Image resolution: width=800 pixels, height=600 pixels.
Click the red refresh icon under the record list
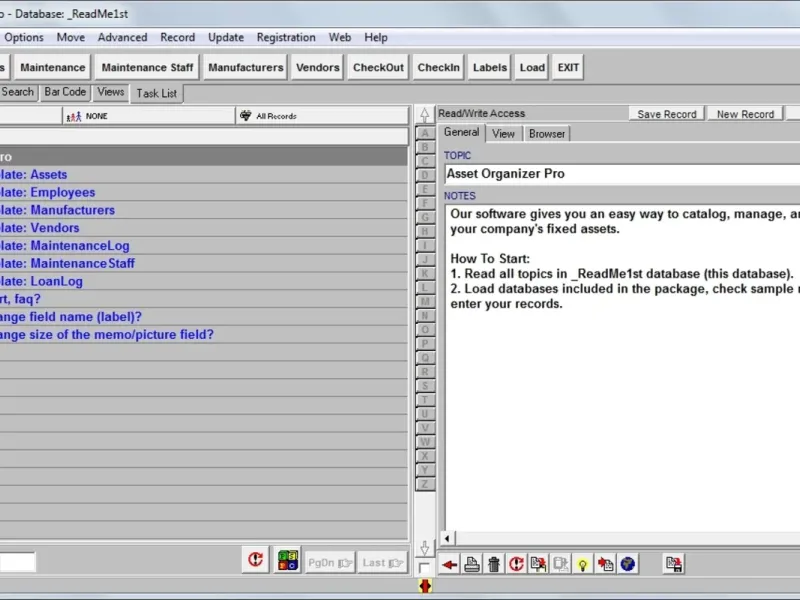coord(255,560)
